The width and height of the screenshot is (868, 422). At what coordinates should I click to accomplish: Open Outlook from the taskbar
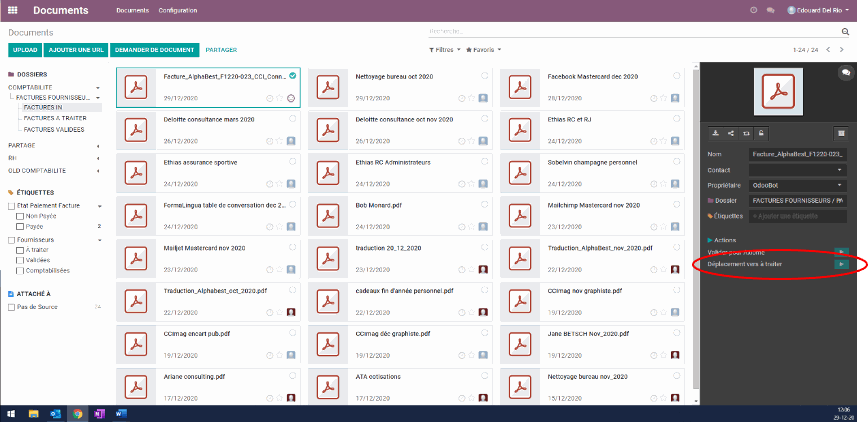tap(55, 413)
